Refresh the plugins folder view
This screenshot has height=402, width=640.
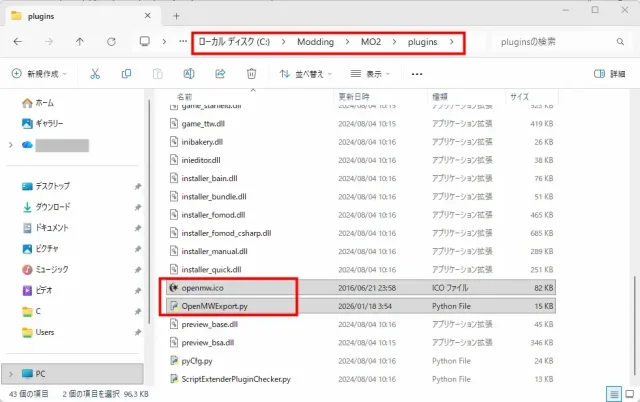point(111,42)
